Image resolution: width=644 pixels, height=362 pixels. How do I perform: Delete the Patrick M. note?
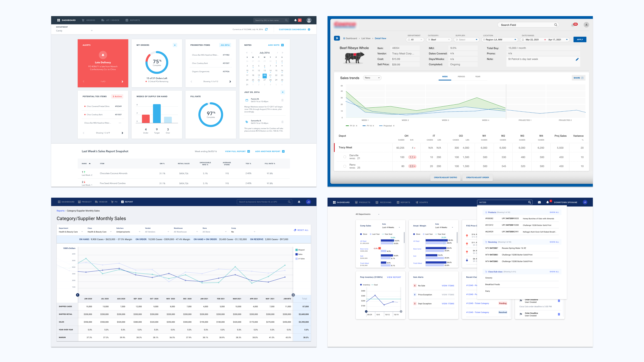pyautogui.click(x=282, y=100)
